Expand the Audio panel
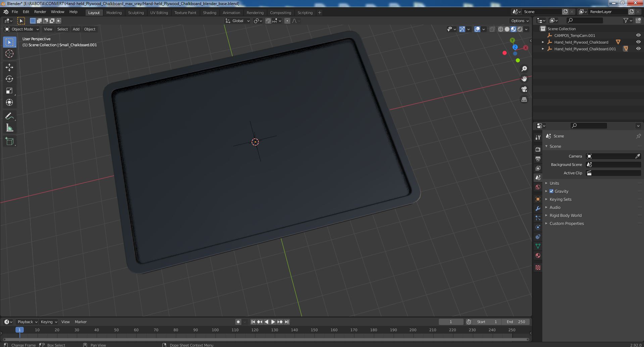This screenshot has height=347, width=644. 555,207
